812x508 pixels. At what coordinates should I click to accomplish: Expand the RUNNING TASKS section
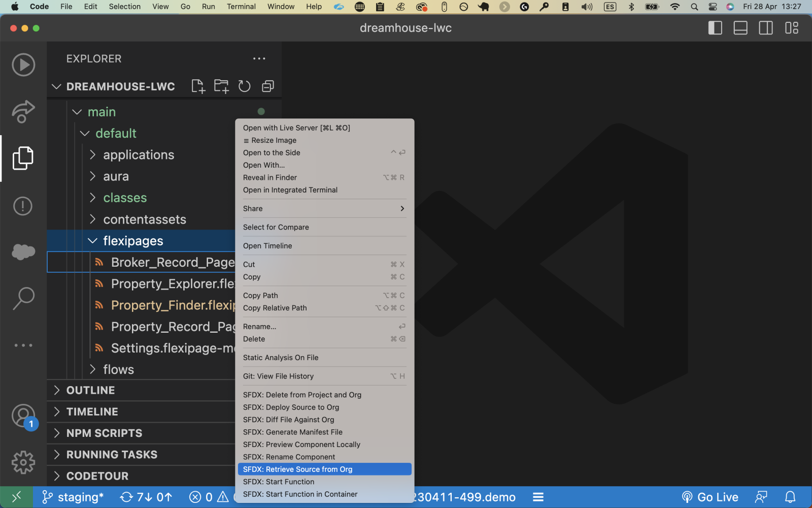56,454
